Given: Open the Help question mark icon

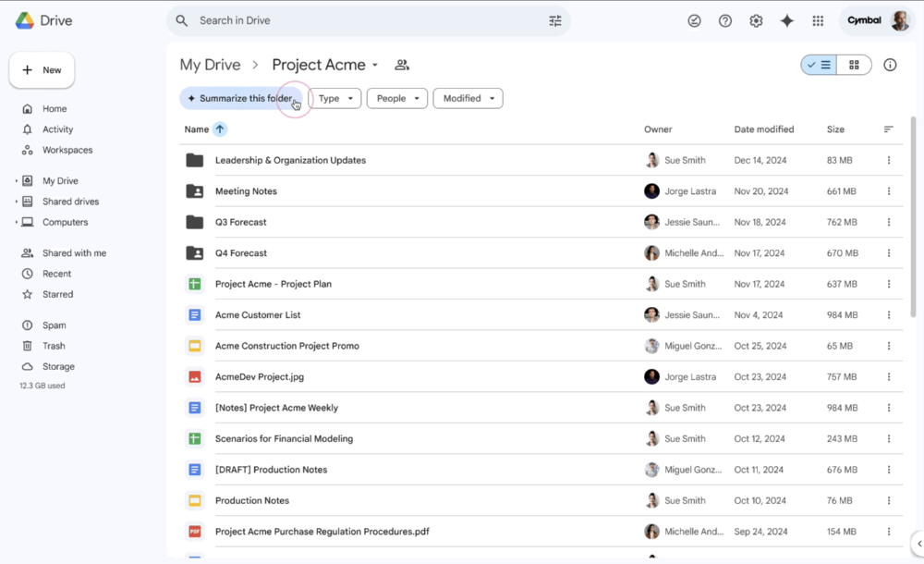Looking at the screenshot, I should pyautogui.click(x=724, y=20).
